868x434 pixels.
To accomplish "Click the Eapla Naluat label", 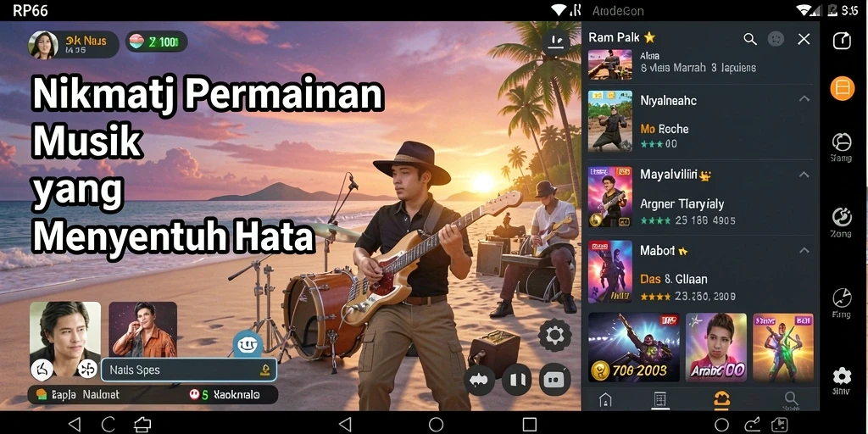I will point(85,395).
